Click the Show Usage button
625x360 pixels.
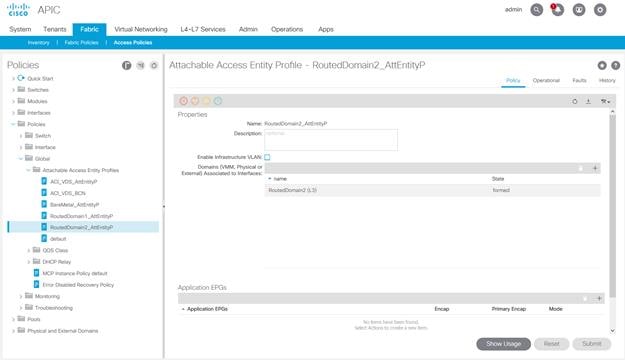tap(503, 344)
